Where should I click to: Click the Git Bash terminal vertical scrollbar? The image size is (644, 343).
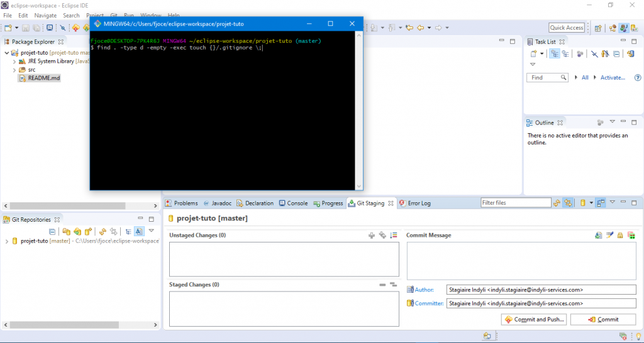[360, 111]
